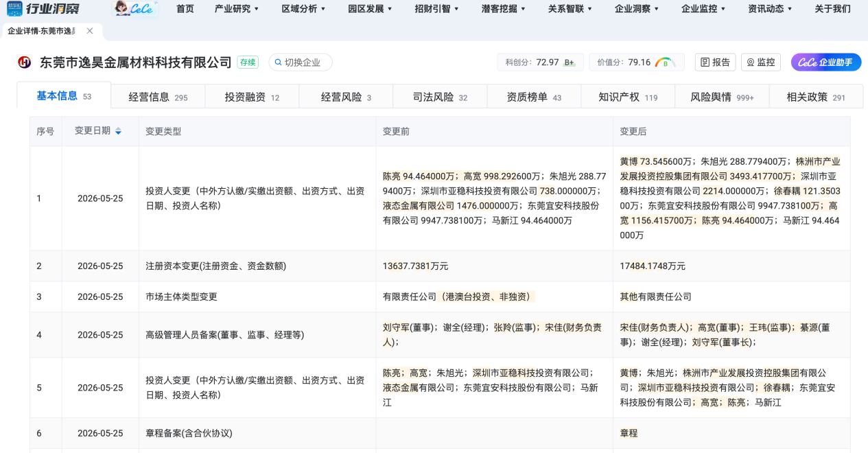Click row 1 变更后 cell starting 黄博 73.545600万
The width and height of the screenshot is (868, 453).
pyautogui.click(x=731, y=198)
